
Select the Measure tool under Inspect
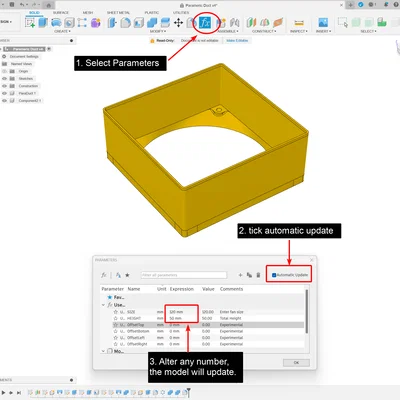tap(299, 23)
